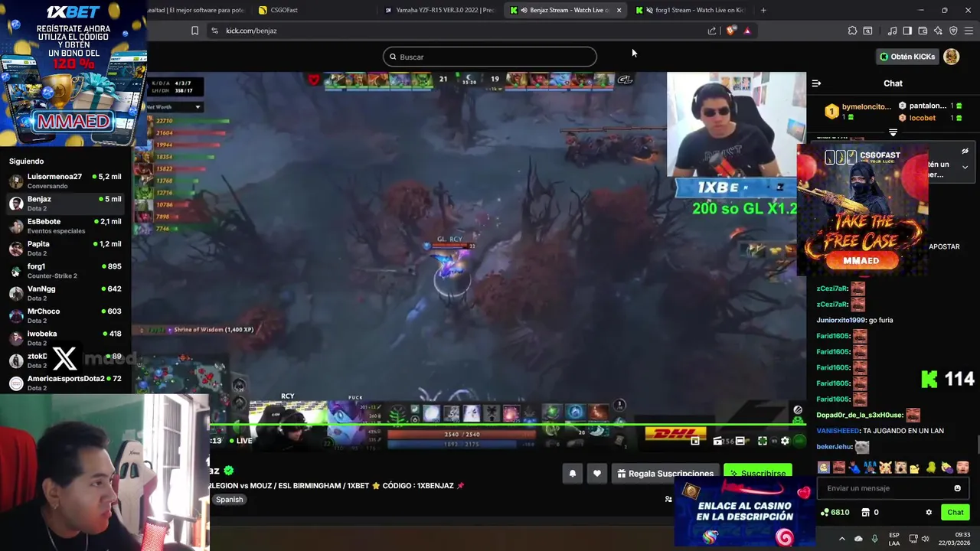
Task: Open the taskbar network icon
Action: click(x=913, y=539)
